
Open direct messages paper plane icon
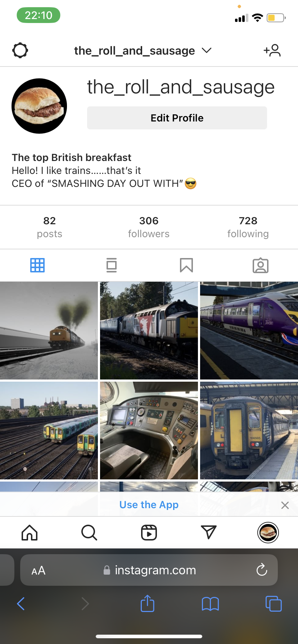209,532
